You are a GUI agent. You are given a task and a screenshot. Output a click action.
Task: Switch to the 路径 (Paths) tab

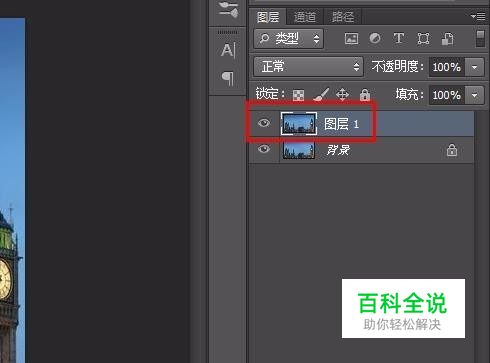(x=342, y=17)
